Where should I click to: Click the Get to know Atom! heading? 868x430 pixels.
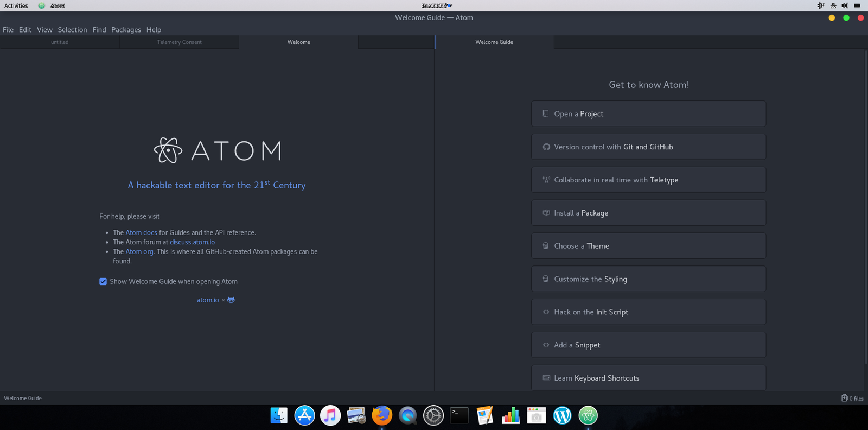tap(648, 85)
